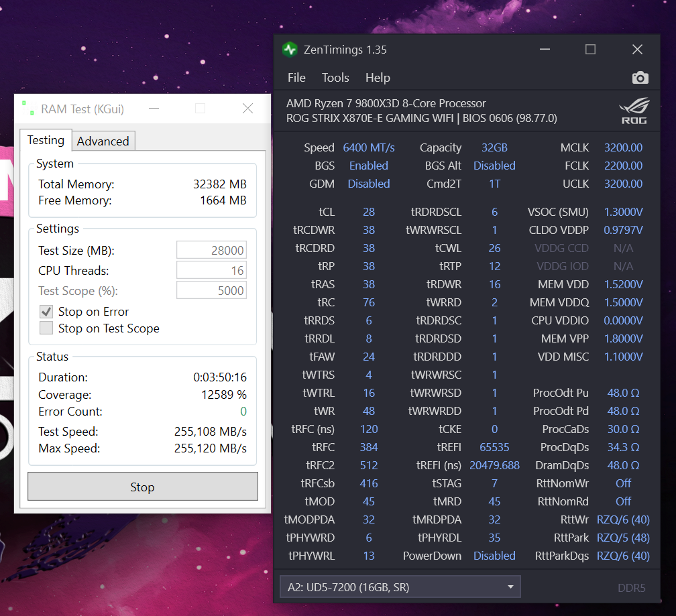Close the ZenTimings window
This screenshot has height=616, width=676.
[637, 50]
